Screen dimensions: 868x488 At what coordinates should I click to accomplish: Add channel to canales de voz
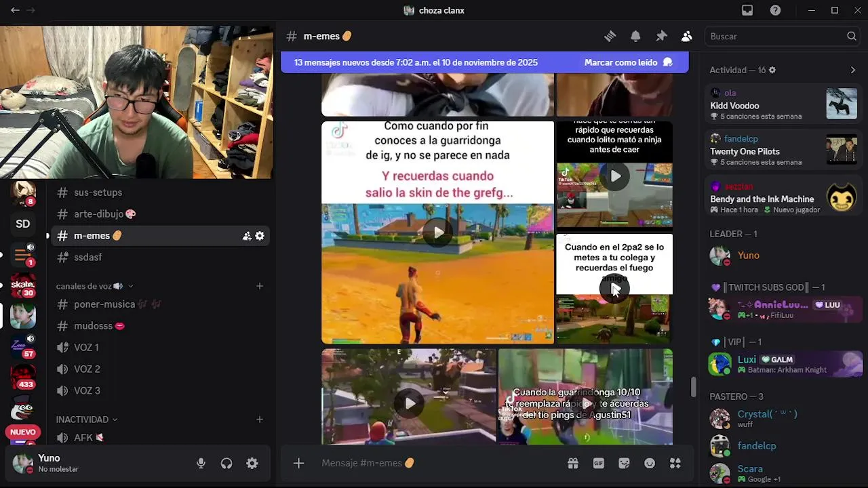click(x=260, y=286)
